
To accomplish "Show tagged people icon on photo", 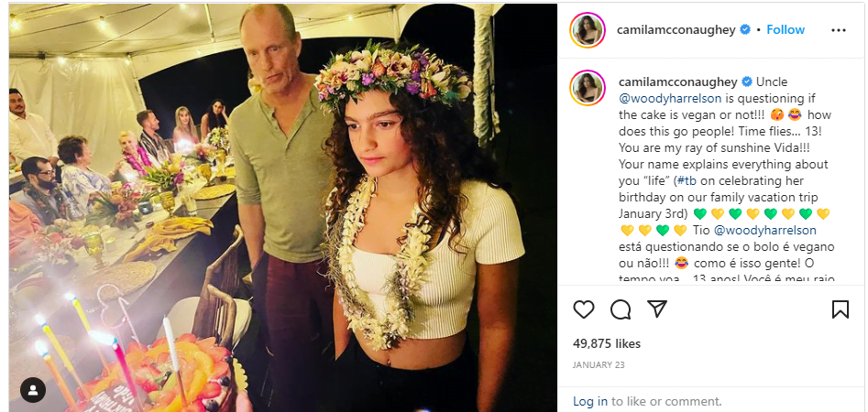I will tap(33, 390).
